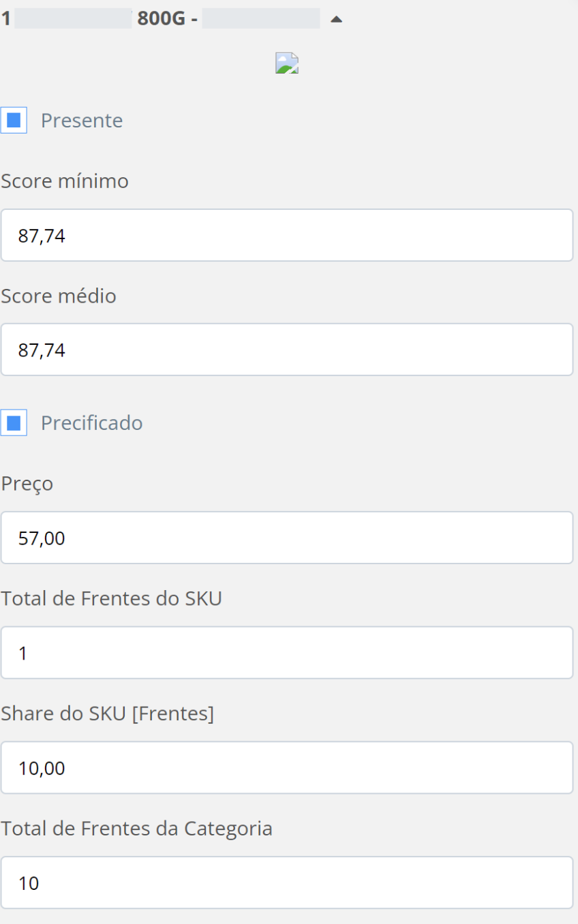Click the Total de Frentes do SKU field

coord(287,653)
